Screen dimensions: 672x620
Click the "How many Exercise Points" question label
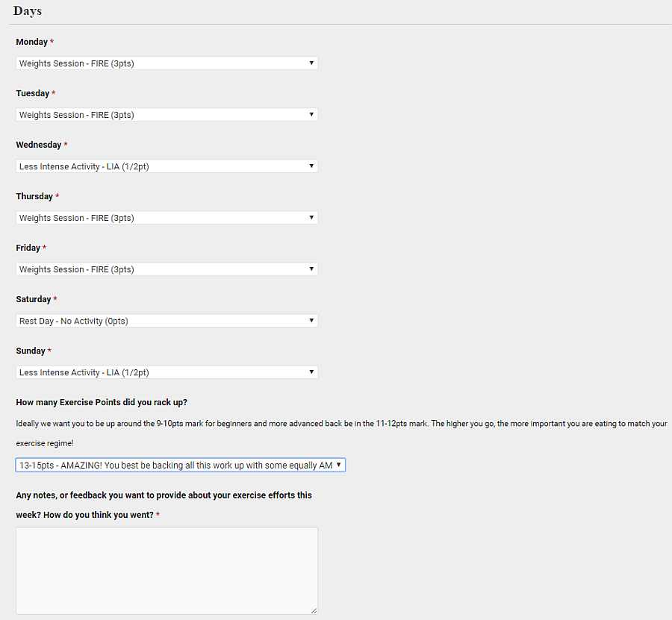point(101,403)
